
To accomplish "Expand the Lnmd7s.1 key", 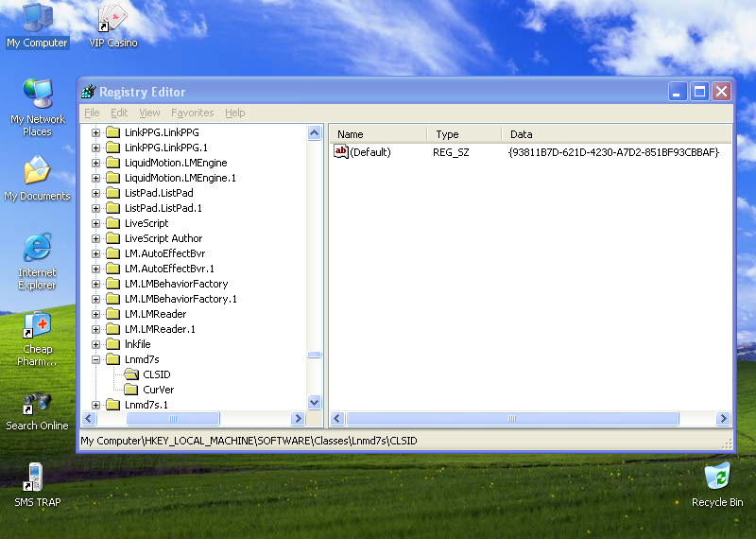I will 96,405.
